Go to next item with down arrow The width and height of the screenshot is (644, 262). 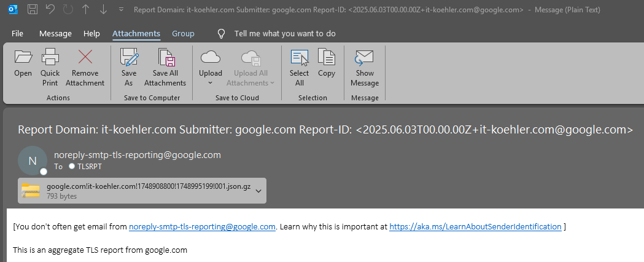tap(103, 9)
